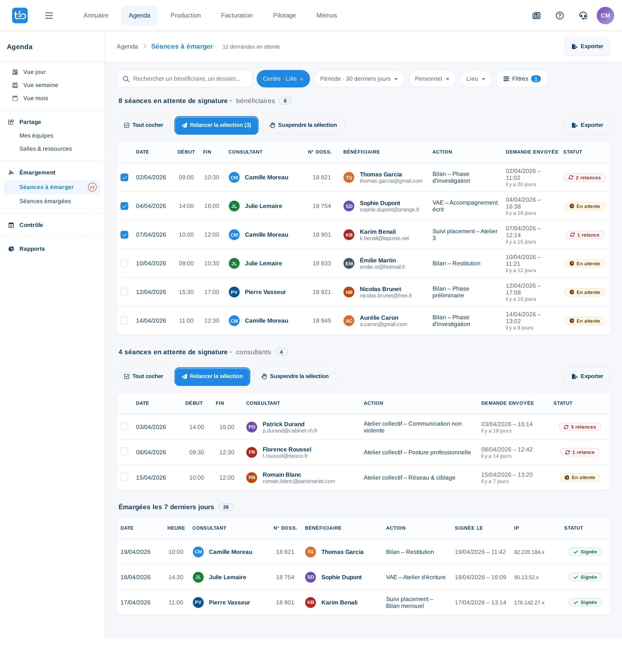Viewport: 622px width, 672px height.
Task: Open the Facturation tab
Action: coord(237,16)
